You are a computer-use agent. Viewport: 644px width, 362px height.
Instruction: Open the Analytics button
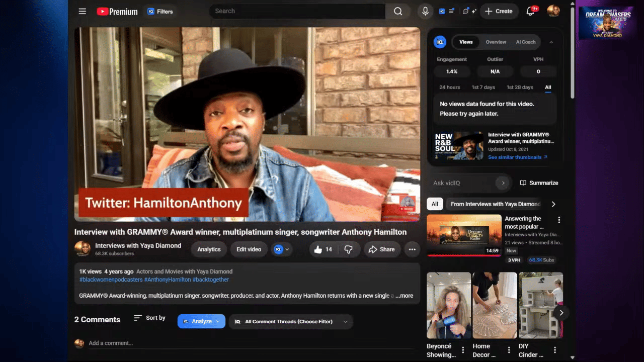click(209, 249)
